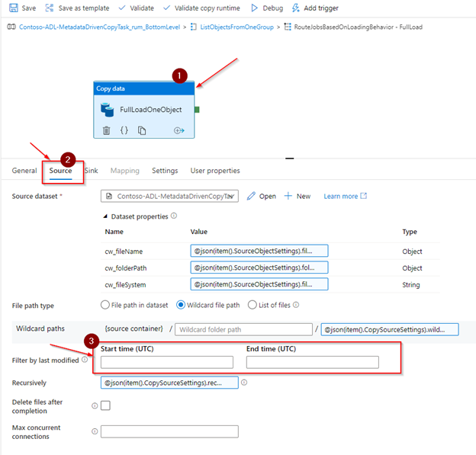Click the Open dataset button

[x=262, y=196]
